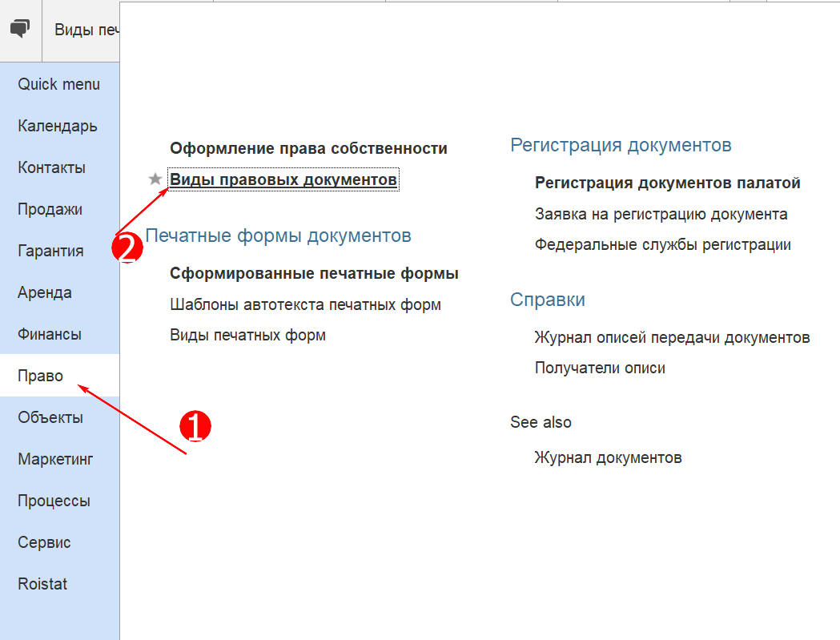This screenshot has height=640, width=840.
Task: Open the Roistat sidebar item
Action: (42, 584)
